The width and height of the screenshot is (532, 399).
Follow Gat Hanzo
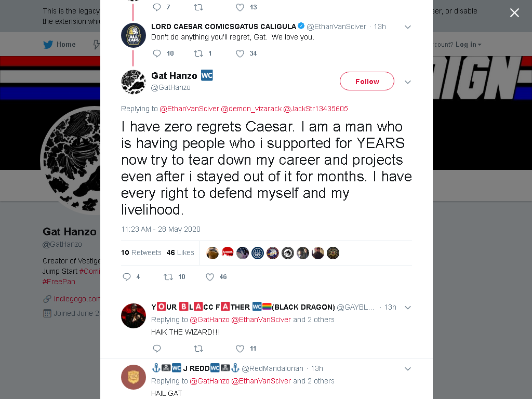click(367, 81)
